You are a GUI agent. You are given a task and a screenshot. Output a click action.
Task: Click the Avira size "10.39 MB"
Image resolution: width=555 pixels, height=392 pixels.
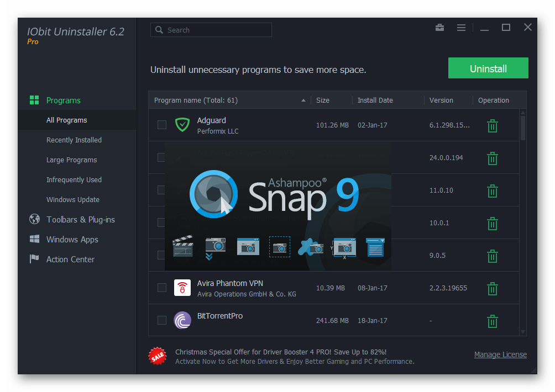point(330,288)
